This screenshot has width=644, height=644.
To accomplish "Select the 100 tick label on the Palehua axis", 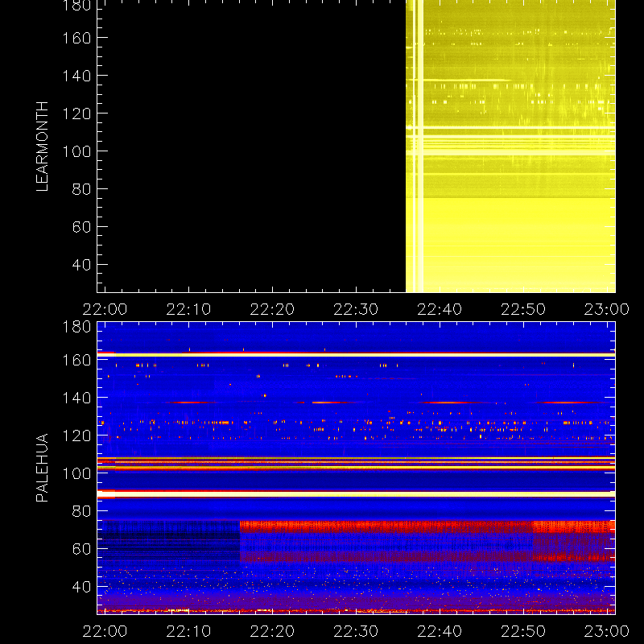I will coord(76,473).
